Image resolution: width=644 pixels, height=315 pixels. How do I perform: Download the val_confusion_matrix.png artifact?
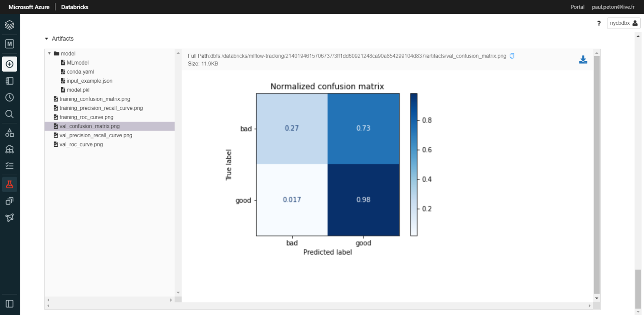[583, 59]
